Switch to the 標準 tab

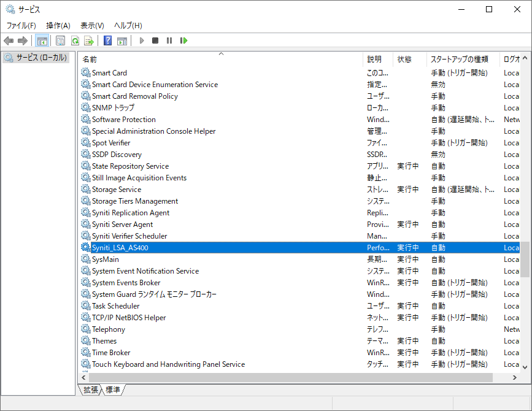click(113, 390)
